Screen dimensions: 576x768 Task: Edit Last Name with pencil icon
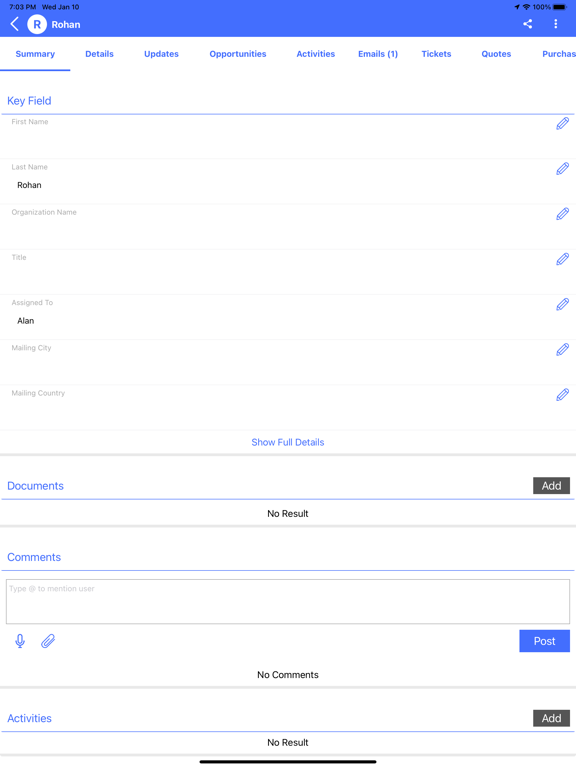(562, 168)
